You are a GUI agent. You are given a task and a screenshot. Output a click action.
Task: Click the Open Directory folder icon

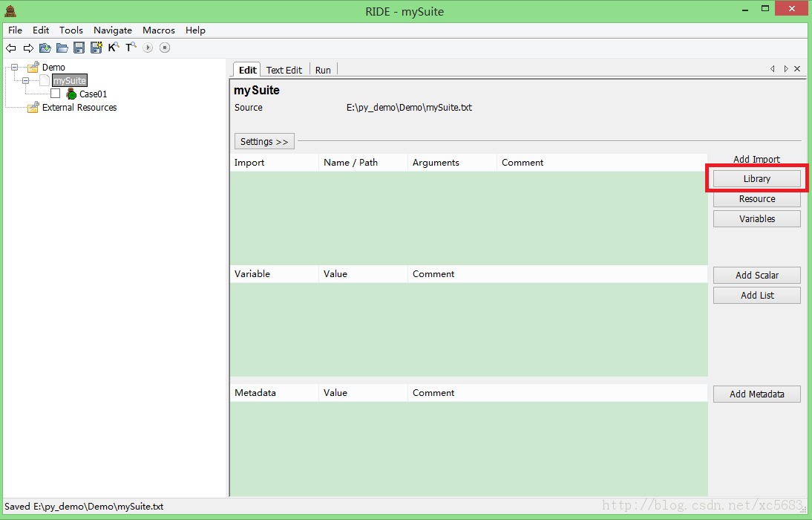coord(62,48)
